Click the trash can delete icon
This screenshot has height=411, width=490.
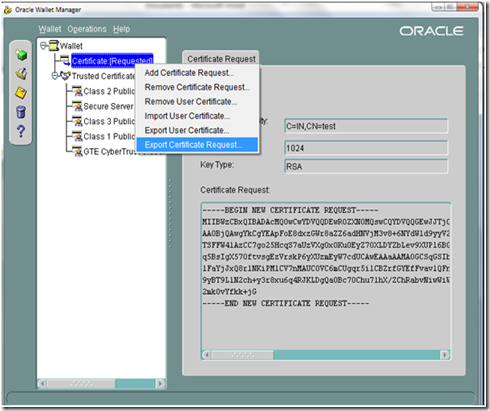pyautogui.click(x=21, y=112)
